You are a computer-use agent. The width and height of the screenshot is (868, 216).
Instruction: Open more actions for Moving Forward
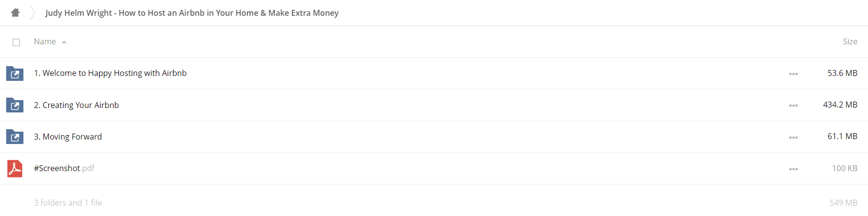[x=793, y=138]
